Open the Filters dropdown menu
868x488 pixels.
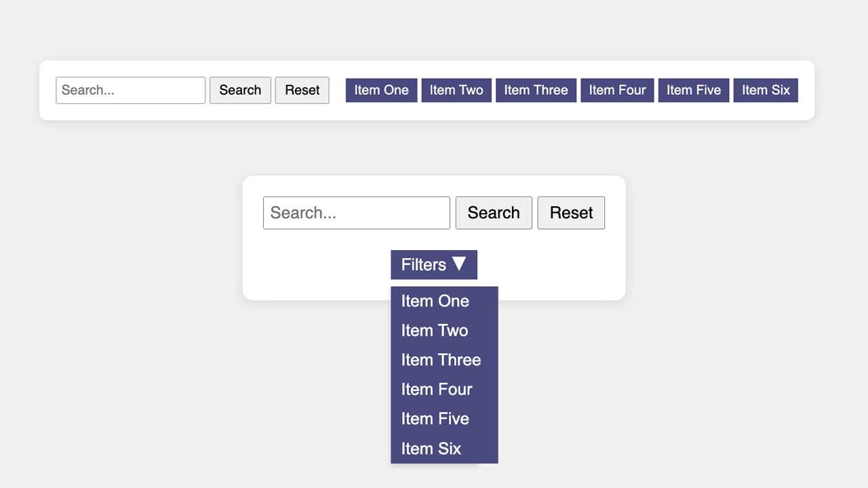(x=433, y=264)
